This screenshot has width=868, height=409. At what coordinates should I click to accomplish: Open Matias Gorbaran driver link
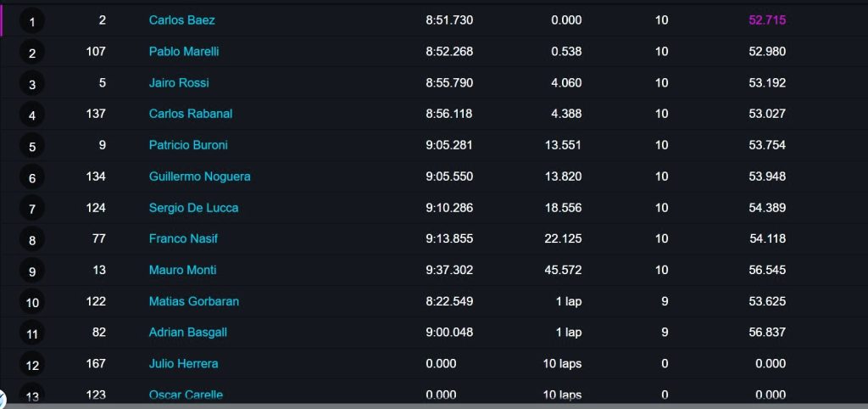tap(194, 301)
